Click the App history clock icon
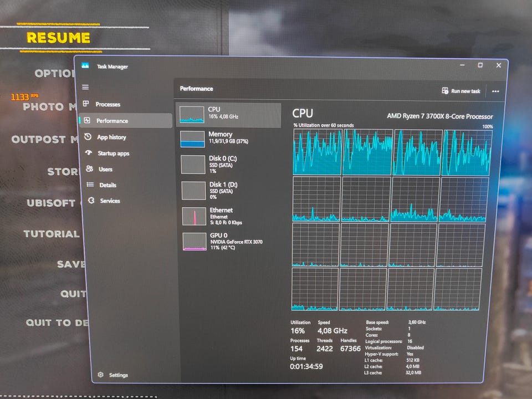532x399 pixels. pos(88,136)
